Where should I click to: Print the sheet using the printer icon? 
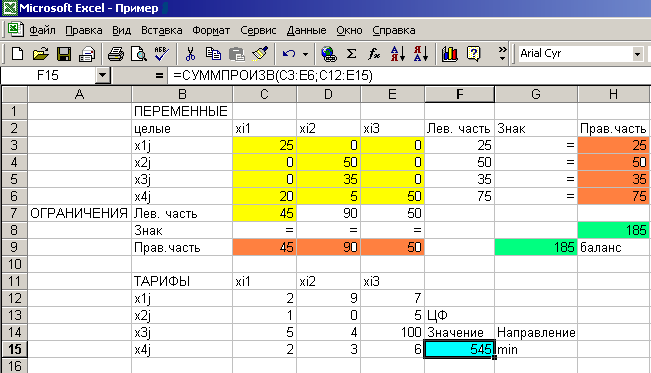[x=115, y=54]
